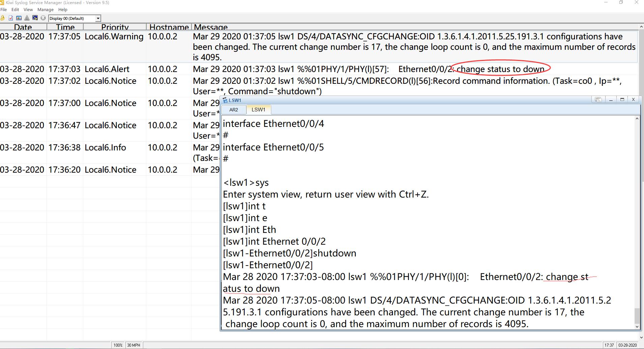Open the Display 00 (Default) dropdown
This screenshot has height=349, width=644.
98,19
